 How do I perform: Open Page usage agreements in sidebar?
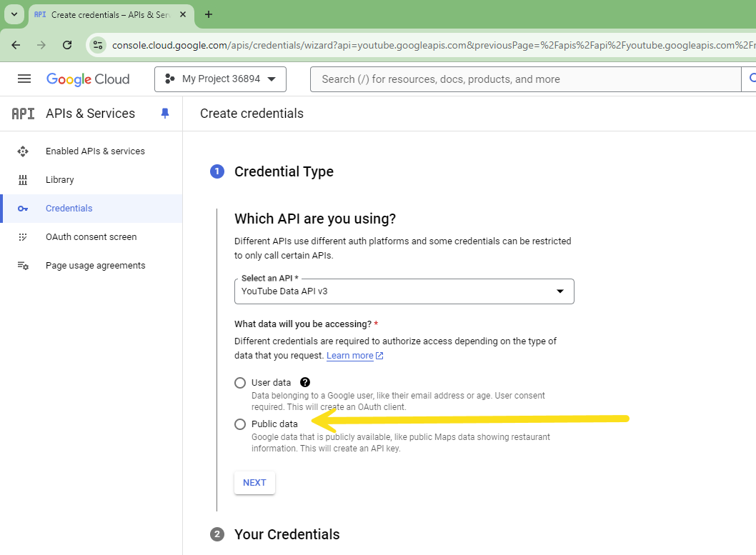click(x=95, y=266)
